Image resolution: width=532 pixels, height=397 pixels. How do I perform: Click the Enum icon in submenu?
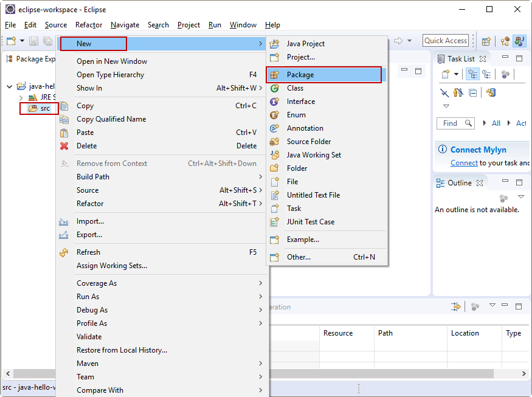(274, 115)
